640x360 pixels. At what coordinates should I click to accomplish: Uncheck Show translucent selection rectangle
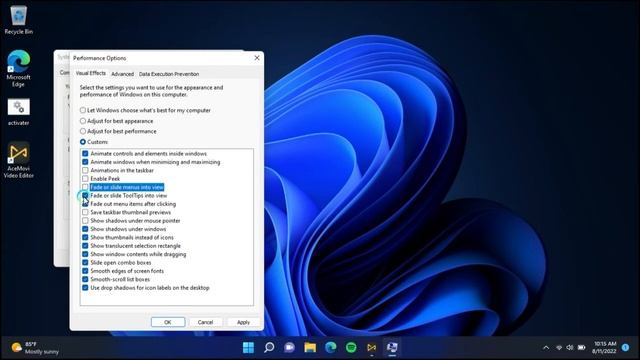pyautogui.click(x=85, y=246)
